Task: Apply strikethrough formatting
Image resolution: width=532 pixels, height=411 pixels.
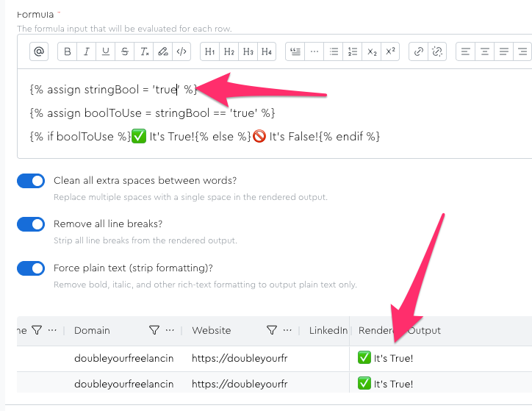Action: coord(125,51)
